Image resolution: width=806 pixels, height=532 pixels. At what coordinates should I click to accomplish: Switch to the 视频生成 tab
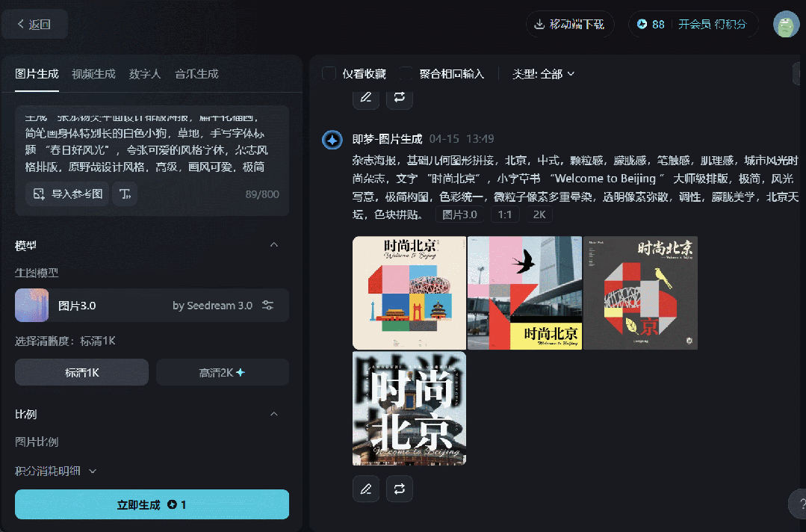(93, 74)
